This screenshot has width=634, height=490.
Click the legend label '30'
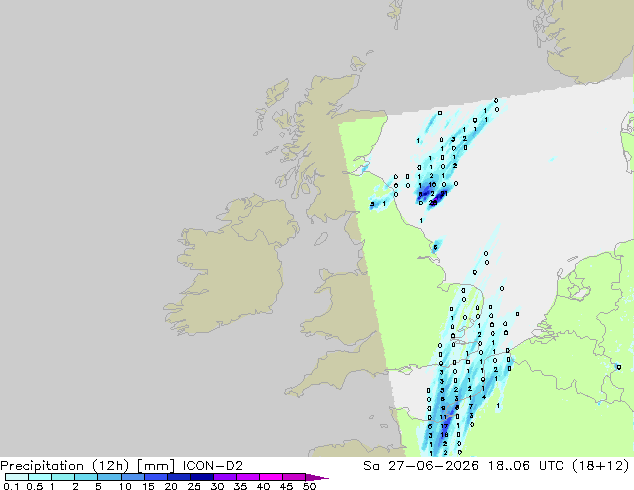click(x=217, y=486)
